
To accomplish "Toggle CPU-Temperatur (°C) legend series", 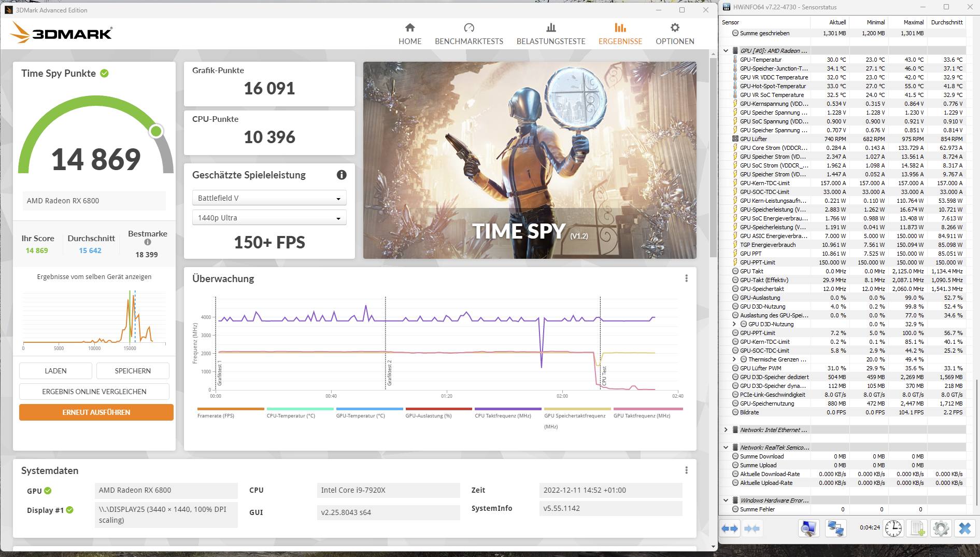I will click(300, 413).
